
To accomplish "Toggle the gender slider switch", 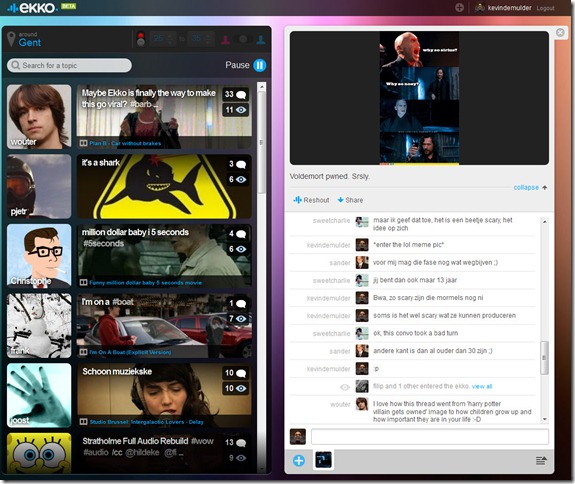I will pyautogui.click(x=243, y=39).
